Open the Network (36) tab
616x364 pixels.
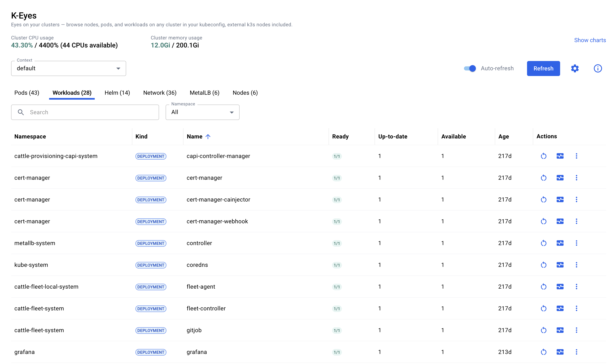[160, 93]
